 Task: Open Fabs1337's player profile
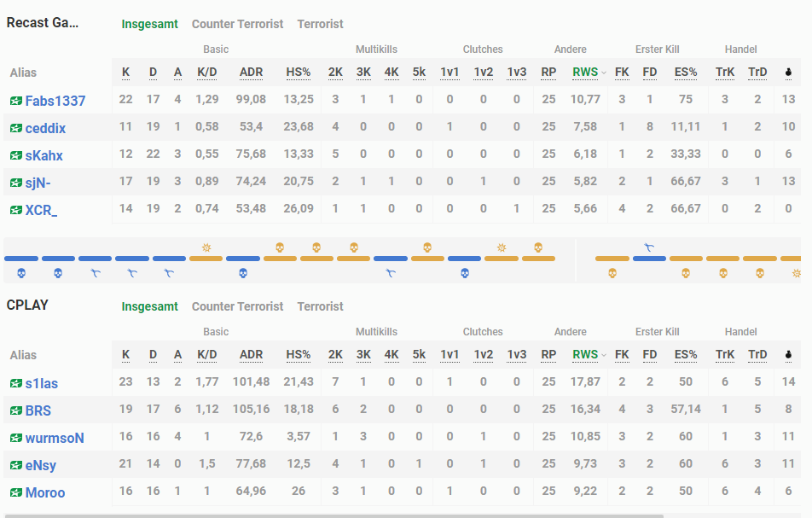point(56,101)
